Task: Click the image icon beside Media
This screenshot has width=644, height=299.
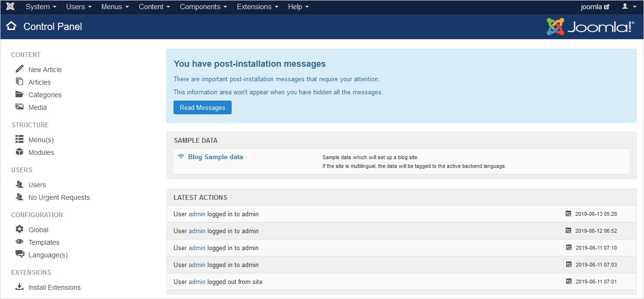Action: click(19, 107)
